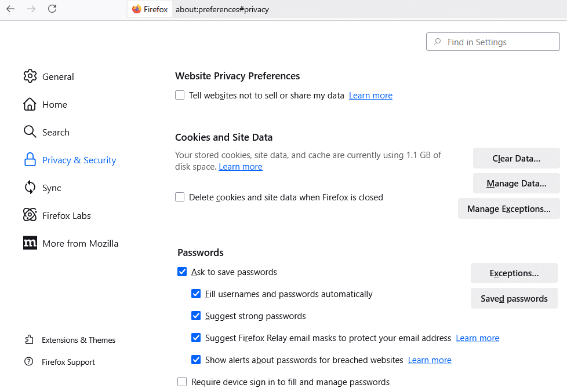567x392 pixels.
Task: Click the Clear Data button
Action: click(x=516, y=158)
